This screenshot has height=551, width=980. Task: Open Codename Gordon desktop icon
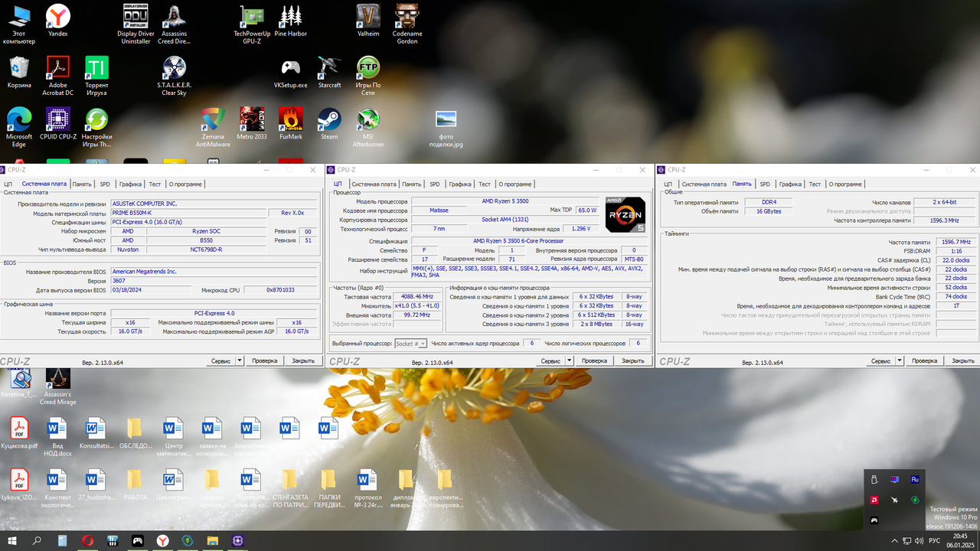407,23
